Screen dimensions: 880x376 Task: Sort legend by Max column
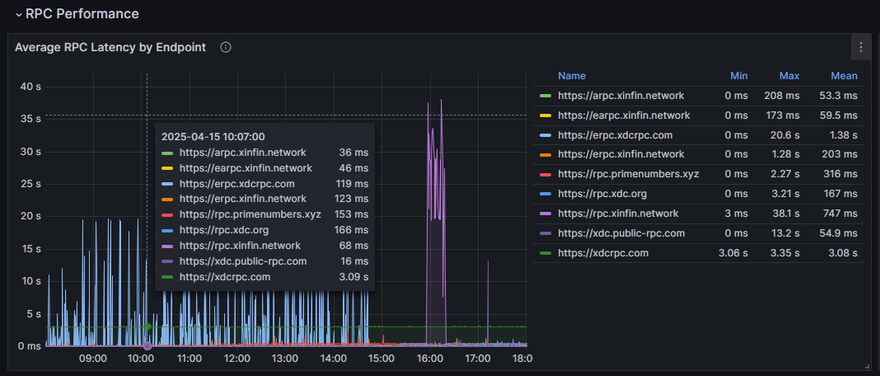(x=789, y=76)
